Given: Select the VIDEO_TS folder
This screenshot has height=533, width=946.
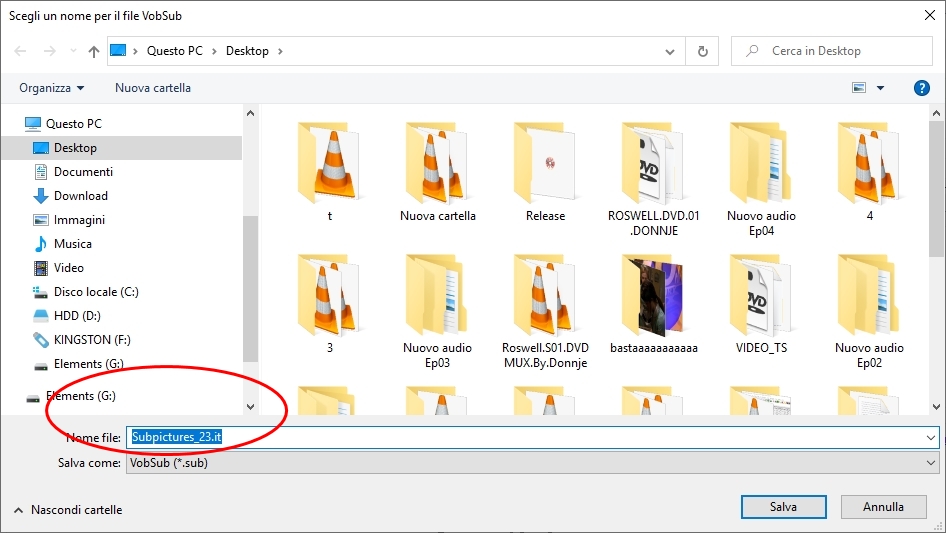Looking at the screenshot, I should click(761, 304).
